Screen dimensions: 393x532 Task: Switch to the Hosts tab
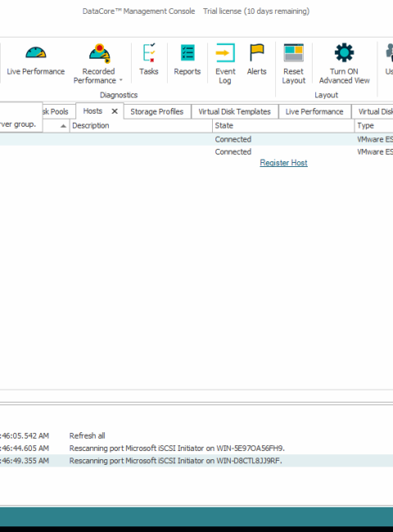tap(93, 111)
